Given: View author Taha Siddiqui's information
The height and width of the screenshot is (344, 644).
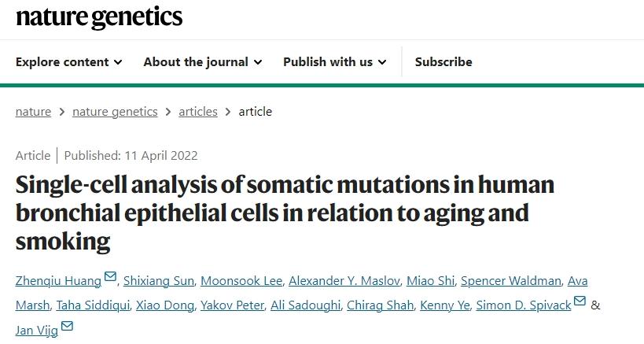Looking at the screenshot, I should [x=93, y=305].
